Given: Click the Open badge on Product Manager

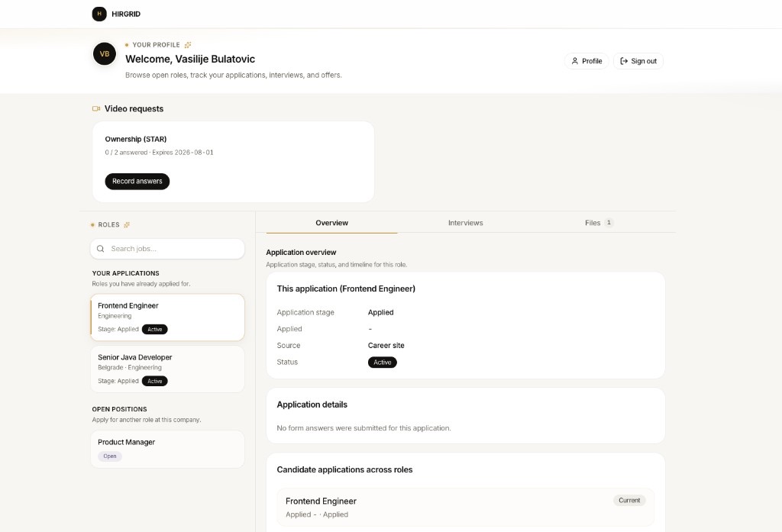Looking at the screenshot, I should click(x=110, y=456).
